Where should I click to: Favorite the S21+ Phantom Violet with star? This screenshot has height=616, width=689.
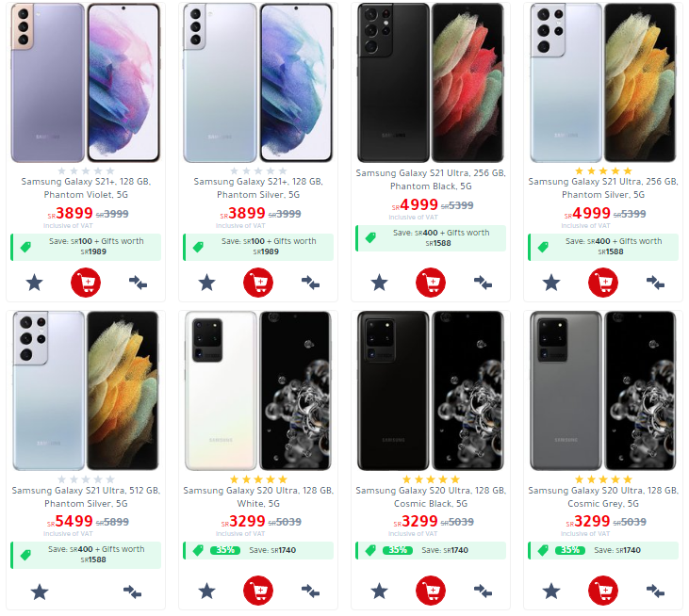click(34, 283)
